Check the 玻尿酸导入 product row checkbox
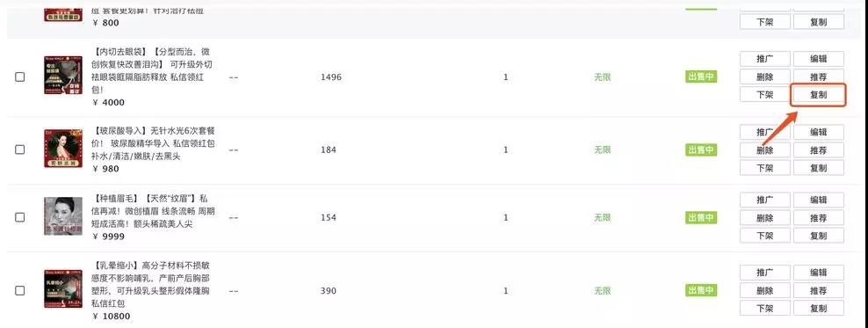Image resolution: width=868 pixels, height=328 pixels. pyautogui.click(x=20, y=149)
